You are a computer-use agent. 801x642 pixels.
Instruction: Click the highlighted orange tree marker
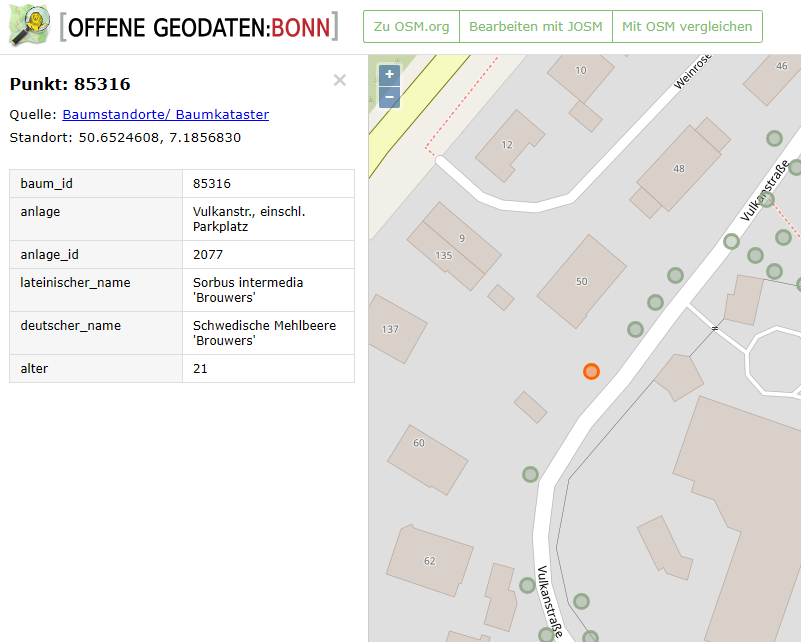(591, 371)
